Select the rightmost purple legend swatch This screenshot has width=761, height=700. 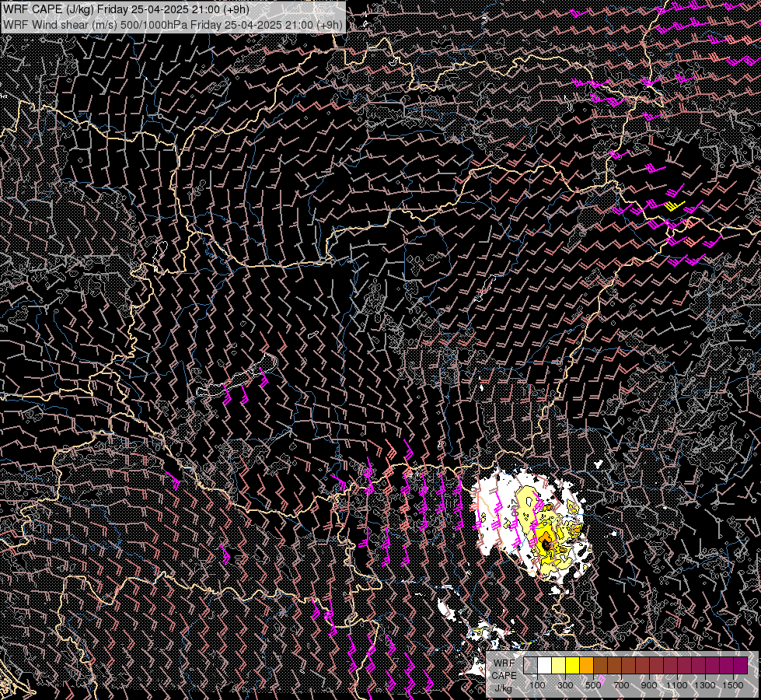point(740,666)
